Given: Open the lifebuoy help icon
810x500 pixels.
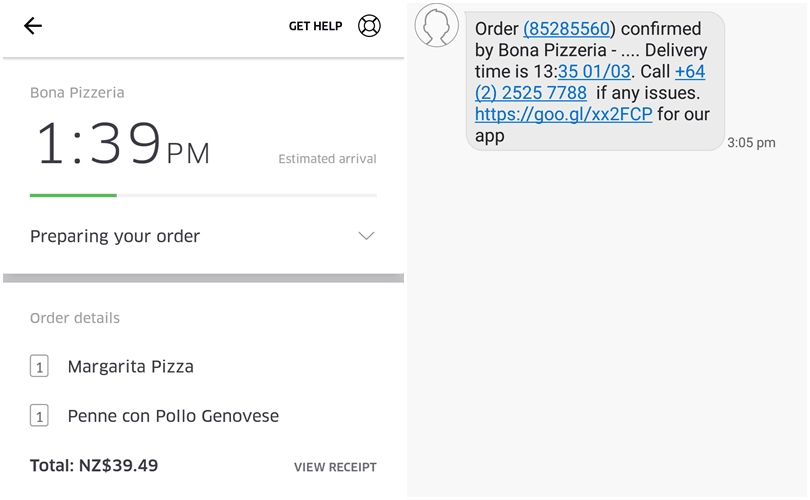Looking at the screenshot, I should (x=369, y=26).
